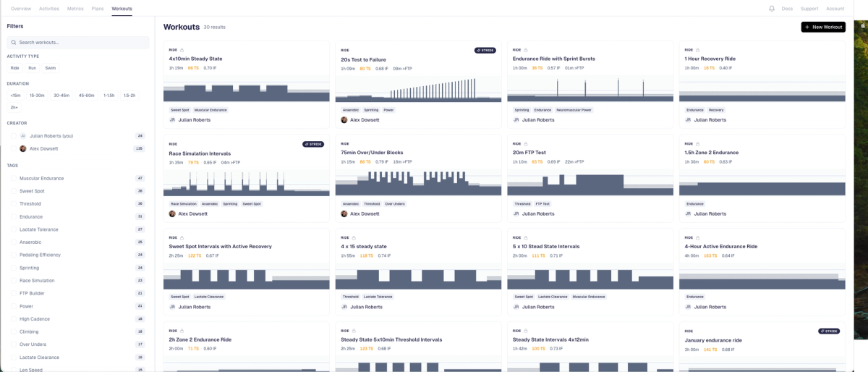Image resolution: width=868 pixels, height=372 pixels.
Task: Open the Support link
Action: coord(809,9)
